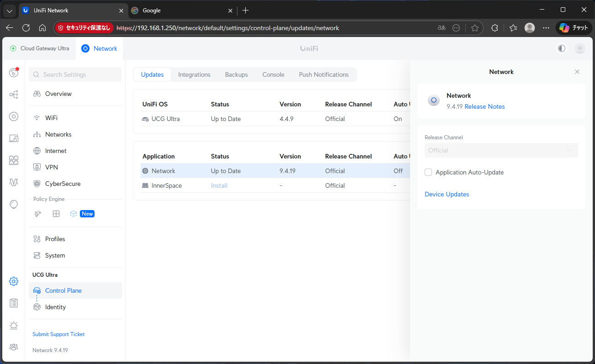Viewport: 595px width, 364px height.
Task: Click the Device Updates link
Action: (x=447, y=194)
